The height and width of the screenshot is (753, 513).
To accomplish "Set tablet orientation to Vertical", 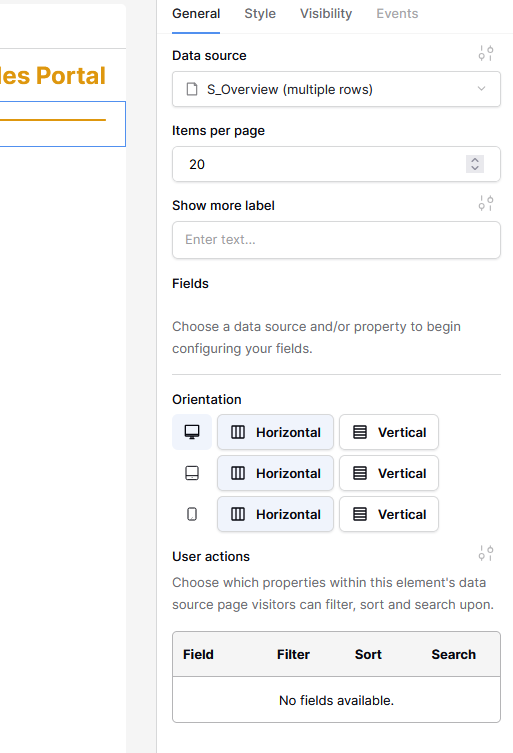I will coord(389,473).
